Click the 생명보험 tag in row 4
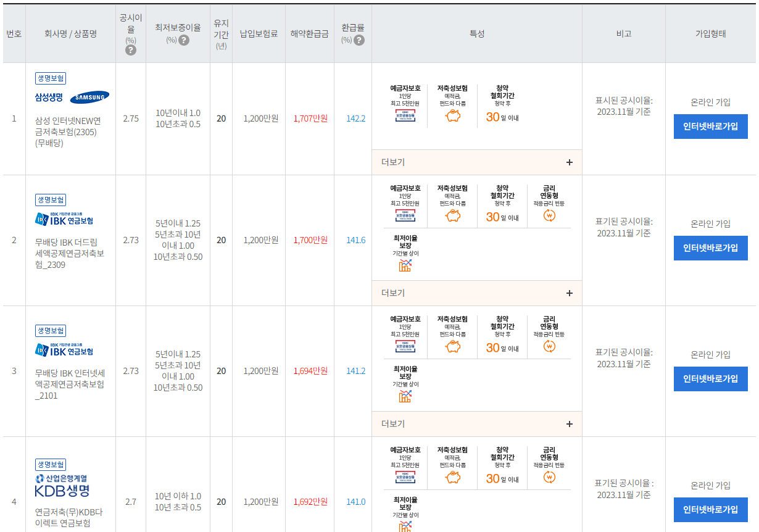 click(51, 465)
